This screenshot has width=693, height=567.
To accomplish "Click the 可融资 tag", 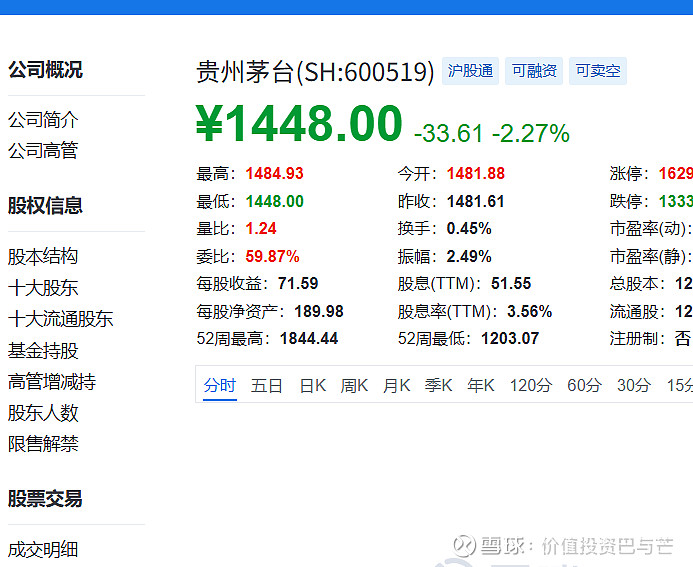I will tap(534, 71).
